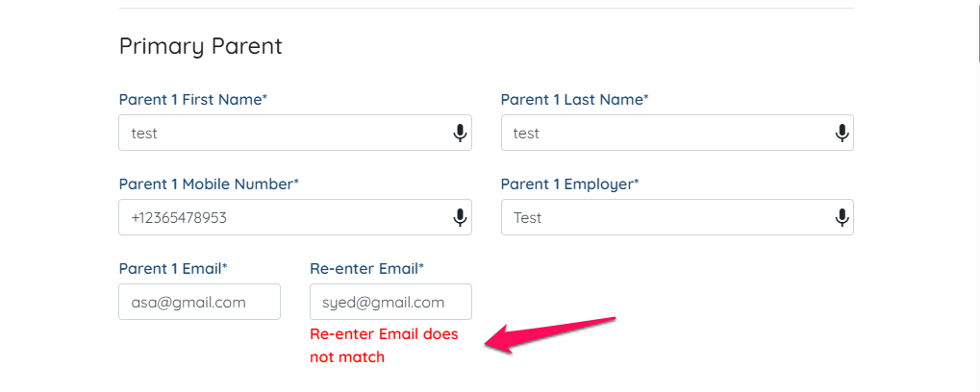The height and width of the screenshot is (392, 980).
Task: Select the mobile number field showing +12365478953
Action: pos(295,217)
